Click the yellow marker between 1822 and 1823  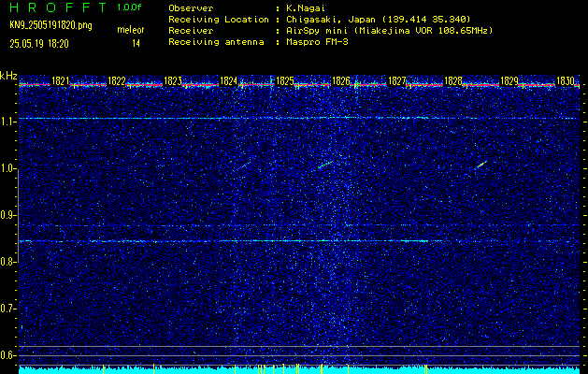(x=153, y=369)
